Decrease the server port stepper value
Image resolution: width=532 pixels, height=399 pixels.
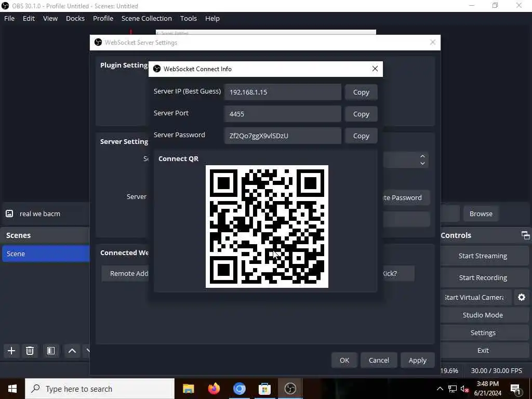[422, 163]
